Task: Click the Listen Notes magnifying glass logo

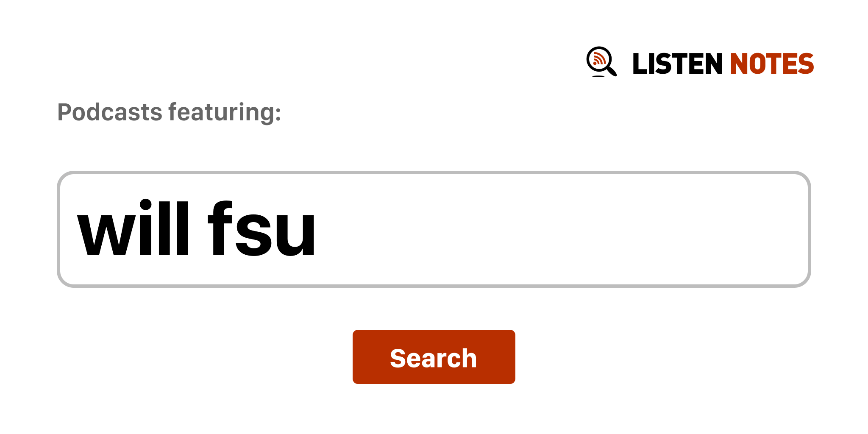Action: click(601, 61)
